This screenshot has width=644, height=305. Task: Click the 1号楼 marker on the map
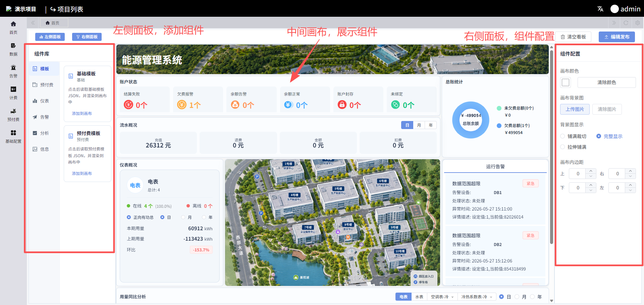288,164
